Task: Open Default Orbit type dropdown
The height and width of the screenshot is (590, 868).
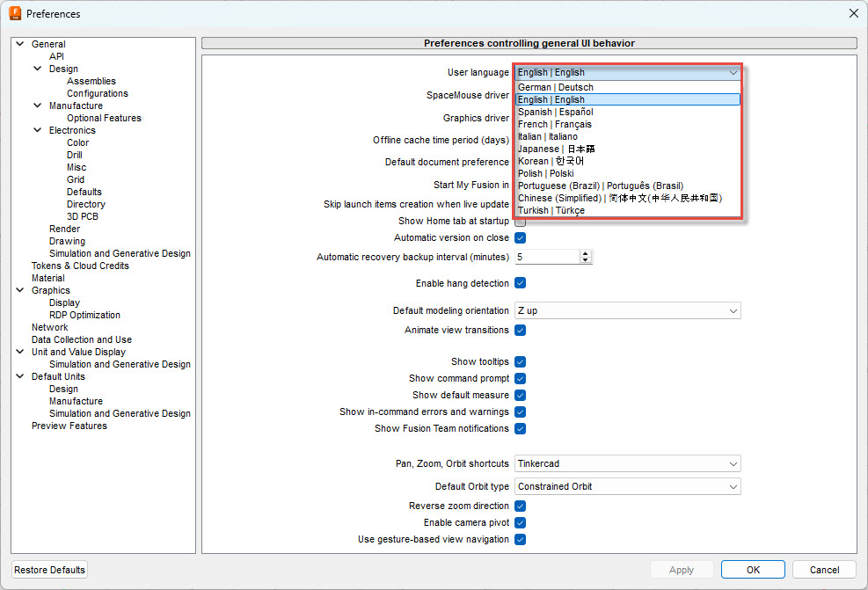Action: 628,486
